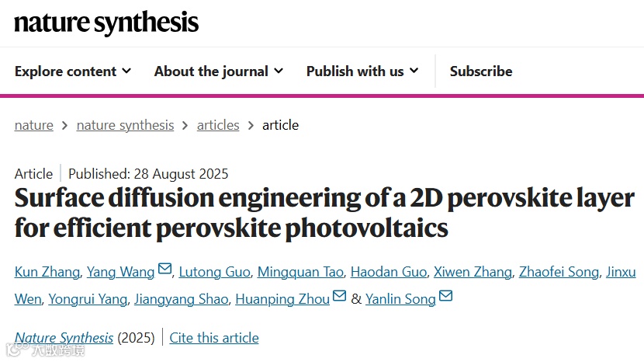Open the Subscribe page
The height and width of the screenshot is (362, 644).
pyautogui.click(x=481, y=71)
